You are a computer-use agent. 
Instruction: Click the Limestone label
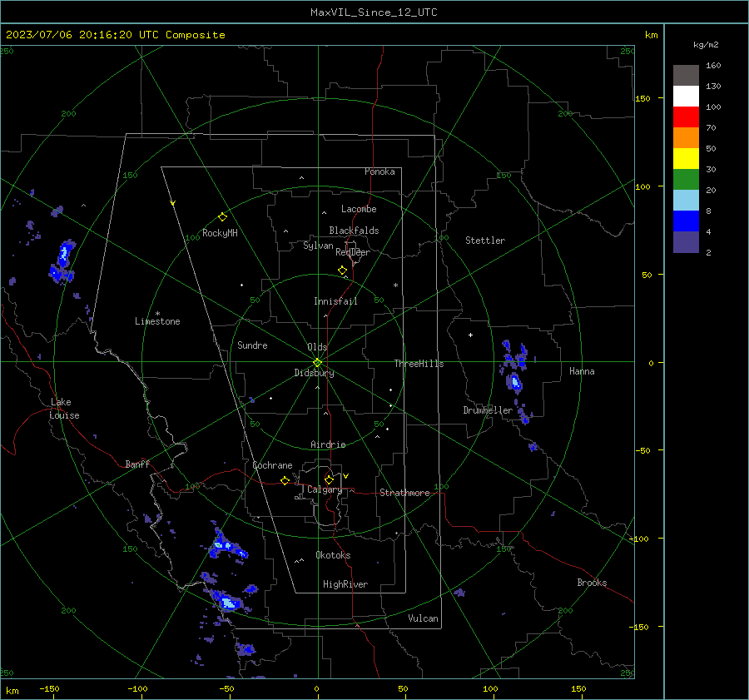[157, 321]
